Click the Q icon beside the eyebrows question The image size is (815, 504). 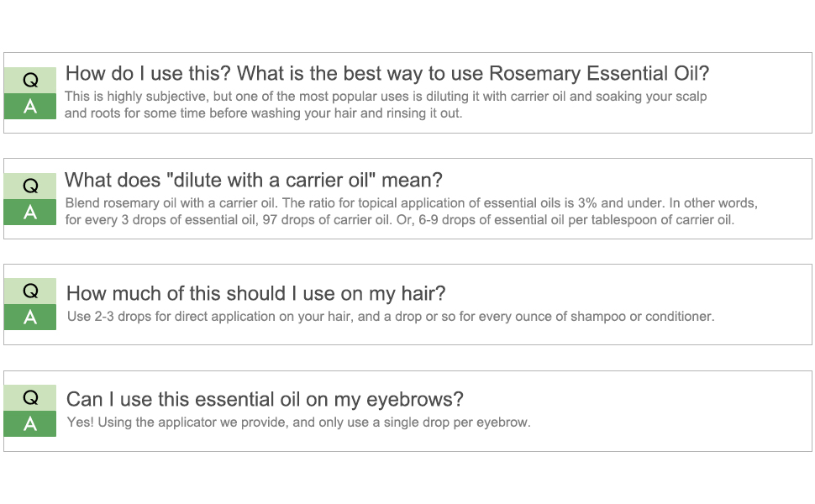30,397
